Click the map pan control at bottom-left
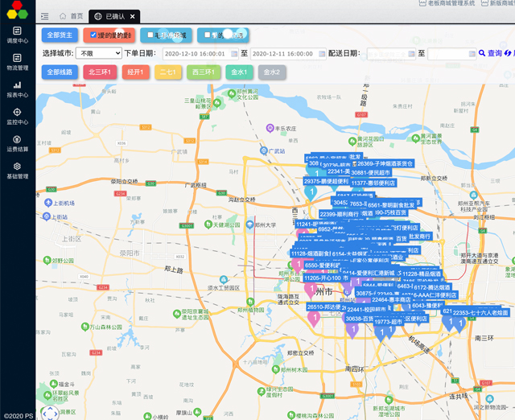 point(50,412)
